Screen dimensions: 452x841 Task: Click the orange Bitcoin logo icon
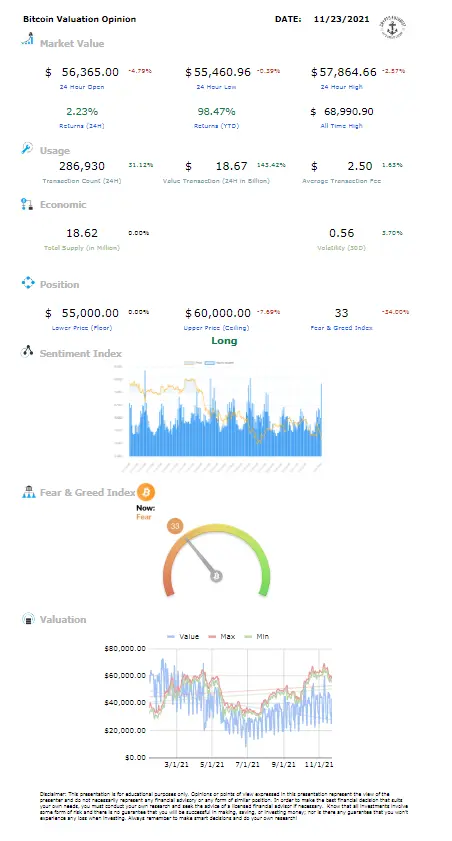(x=146, y=492)
